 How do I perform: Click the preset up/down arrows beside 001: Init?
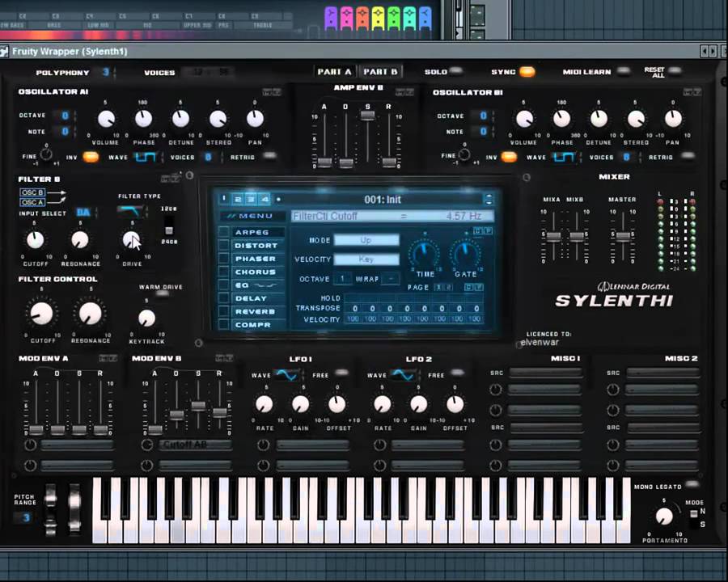click(488, 200)
